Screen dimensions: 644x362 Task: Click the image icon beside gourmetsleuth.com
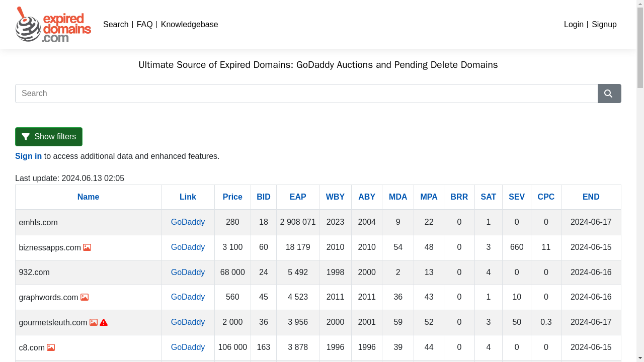(x=94, y=322)
